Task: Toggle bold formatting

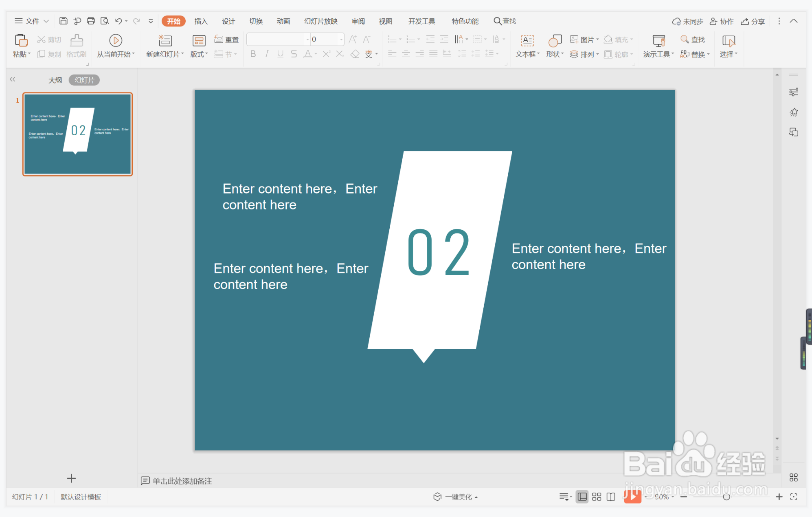Action: [253, 54]
